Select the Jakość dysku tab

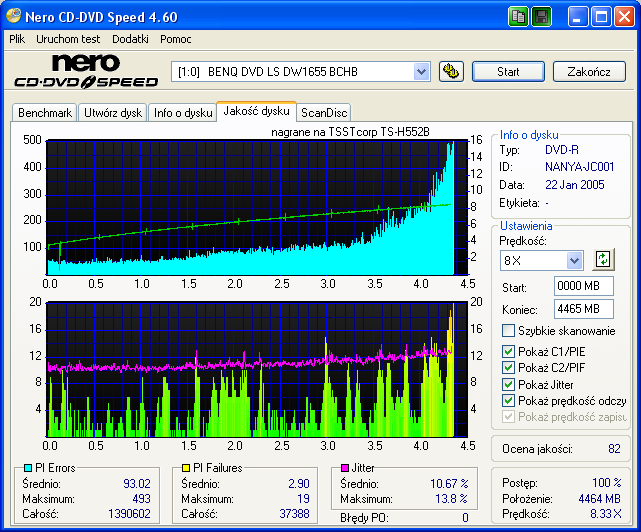256,111
